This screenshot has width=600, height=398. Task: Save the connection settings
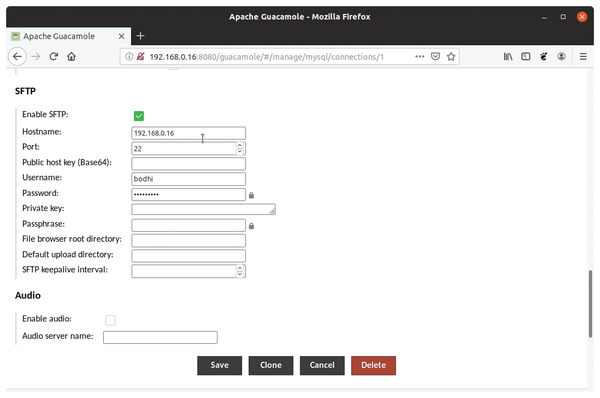(x=220, y=365)
